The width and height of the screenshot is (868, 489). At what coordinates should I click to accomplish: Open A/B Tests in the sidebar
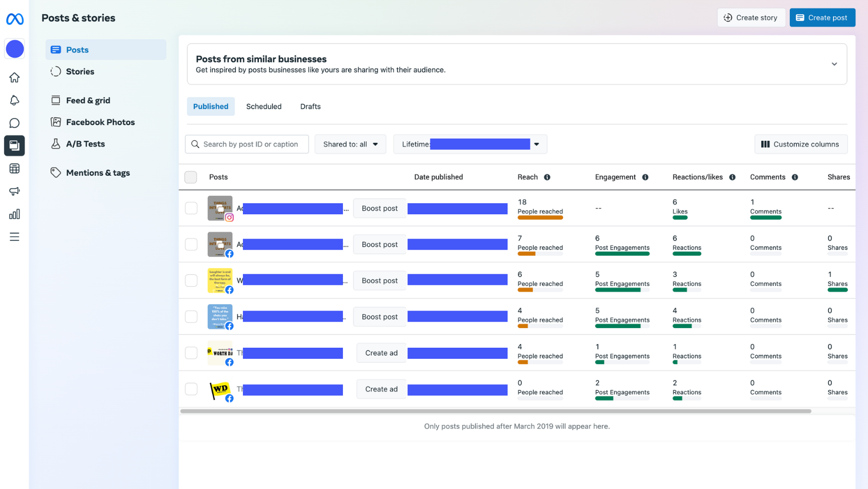(106, 143)
